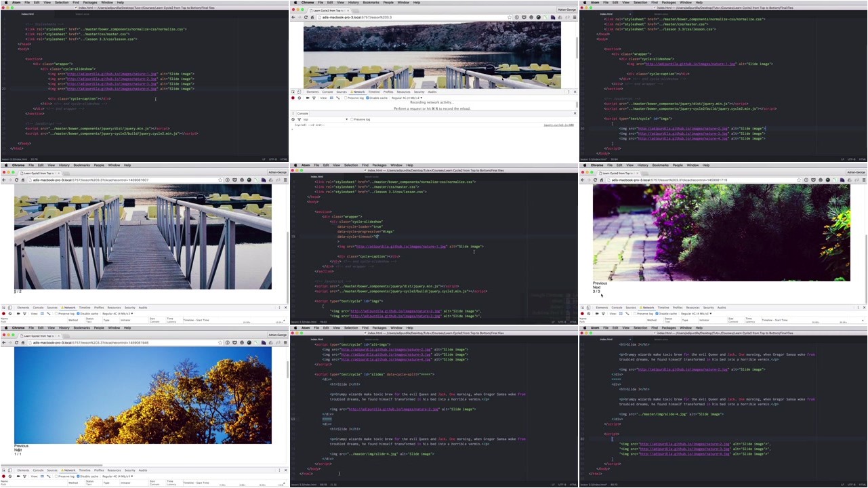
Task: Click bookmark star in autumn tree Chrome window
Action: [220, 342]
